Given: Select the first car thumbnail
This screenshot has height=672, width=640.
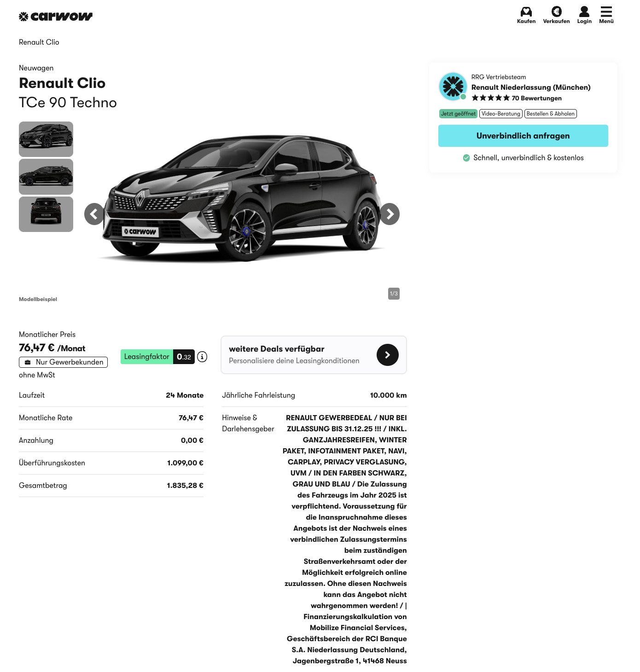Looking at the screenshot, I should (x=46, y=139).
